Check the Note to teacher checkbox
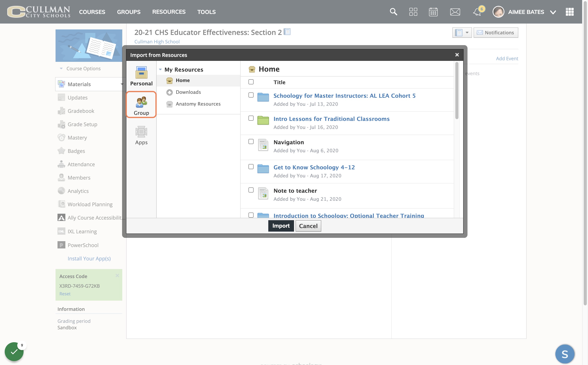Viewport: 588px width, 365px height. click(251, 190)
